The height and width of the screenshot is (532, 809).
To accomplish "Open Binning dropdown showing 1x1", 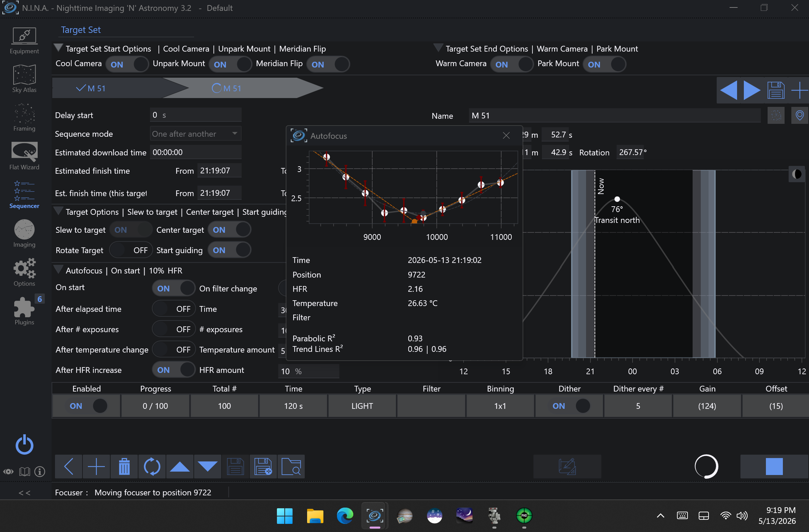I will [500, 406].
